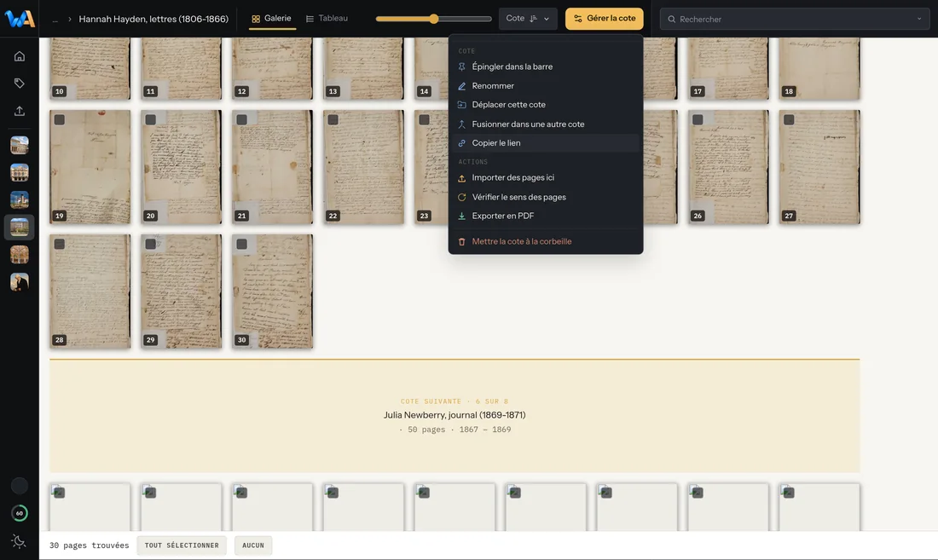This screenshot has height=560, width=938.
Task: Tick the checkbox on page 30
Action: 241,244
